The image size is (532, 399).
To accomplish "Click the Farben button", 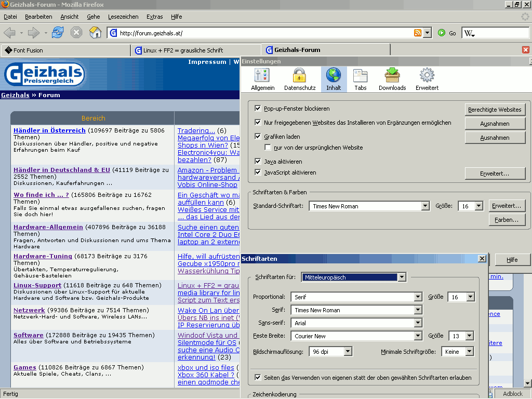I will (x=507, y=220).
